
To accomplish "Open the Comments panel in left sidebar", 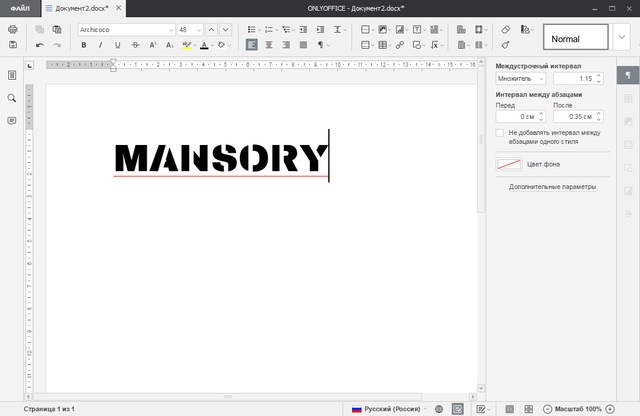I will (x=12, y=121).
